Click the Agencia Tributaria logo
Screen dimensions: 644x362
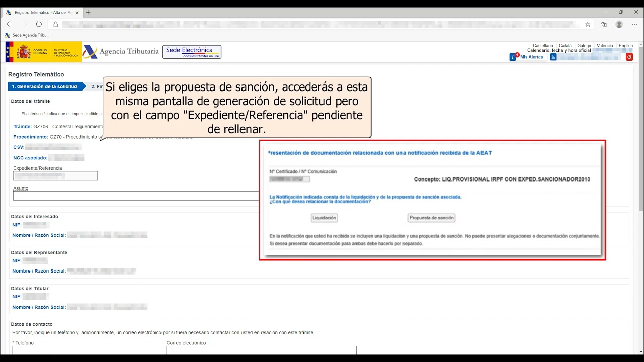point(121,52)
